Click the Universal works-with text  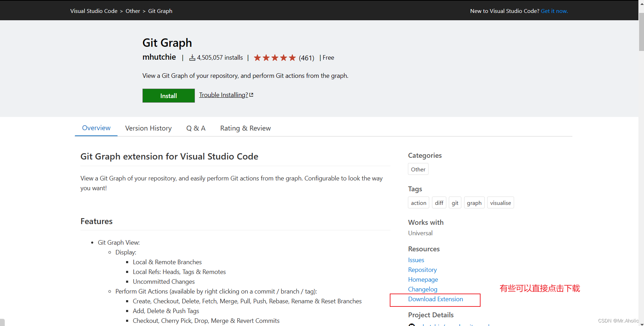pos(420,233)
